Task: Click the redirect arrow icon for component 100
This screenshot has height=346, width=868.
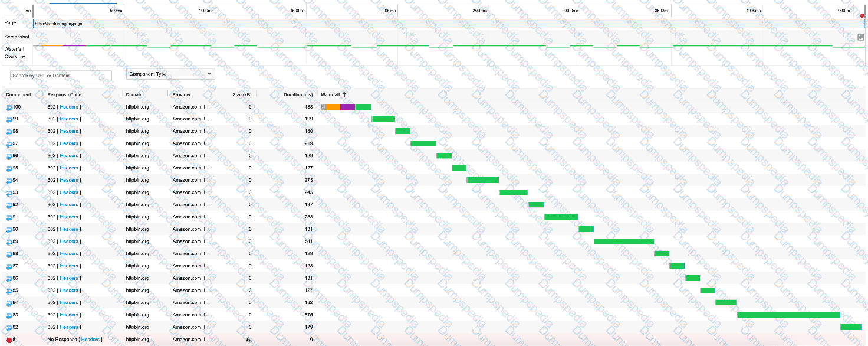Action: (x=9, y=107)
